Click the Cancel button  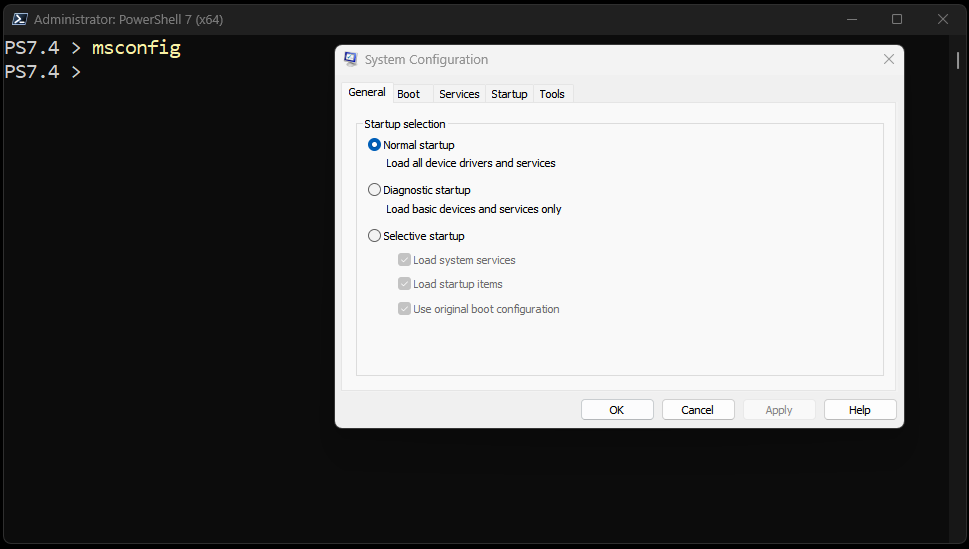698,410
